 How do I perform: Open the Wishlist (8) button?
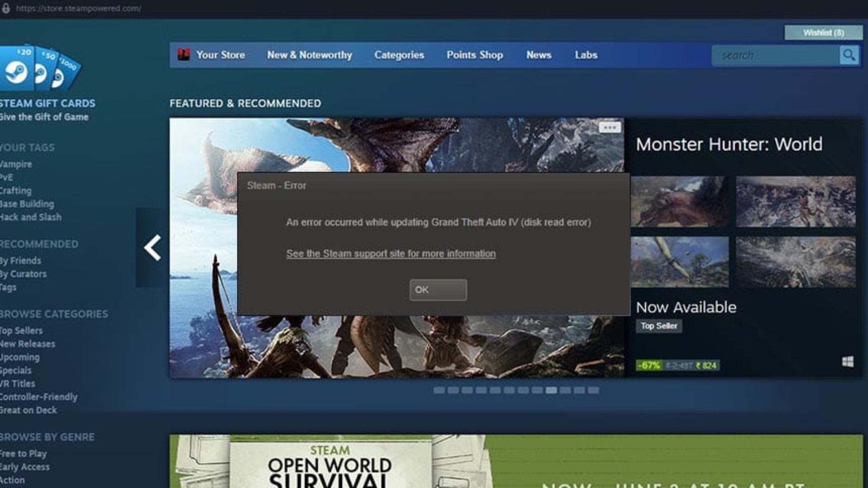coord(823,33)
